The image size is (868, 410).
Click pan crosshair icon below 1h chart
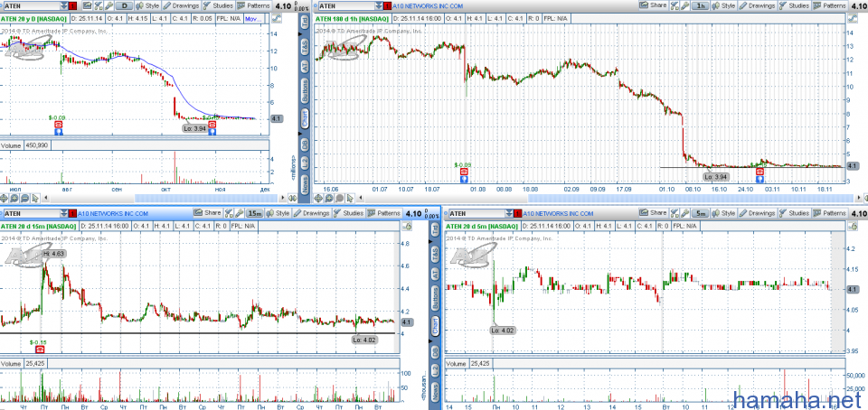318,198
